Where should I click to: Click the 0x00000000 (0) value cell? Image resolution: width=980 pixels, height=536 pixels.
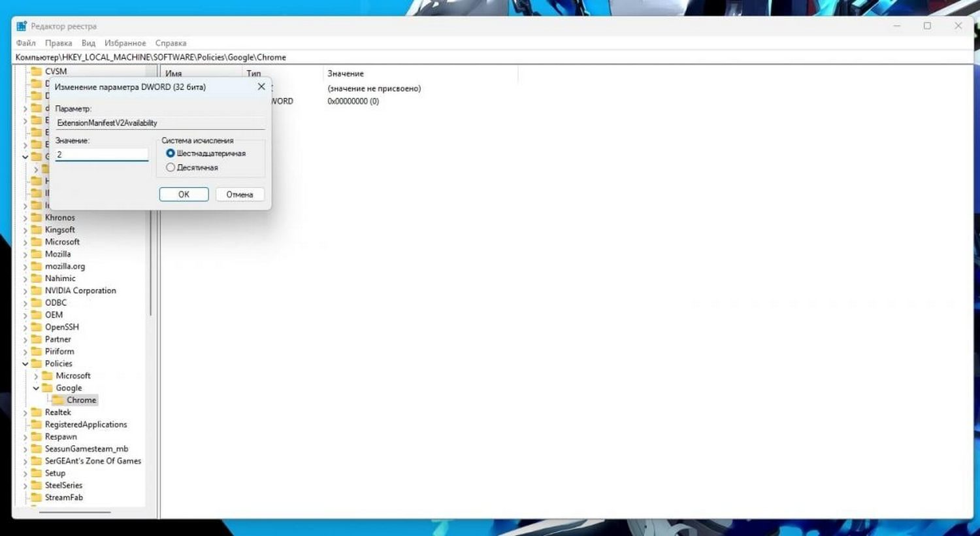(x=353, y=101)
